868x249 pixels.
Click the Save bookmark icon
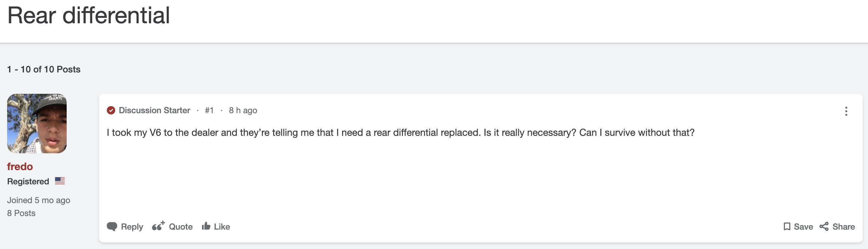(787, 226)
